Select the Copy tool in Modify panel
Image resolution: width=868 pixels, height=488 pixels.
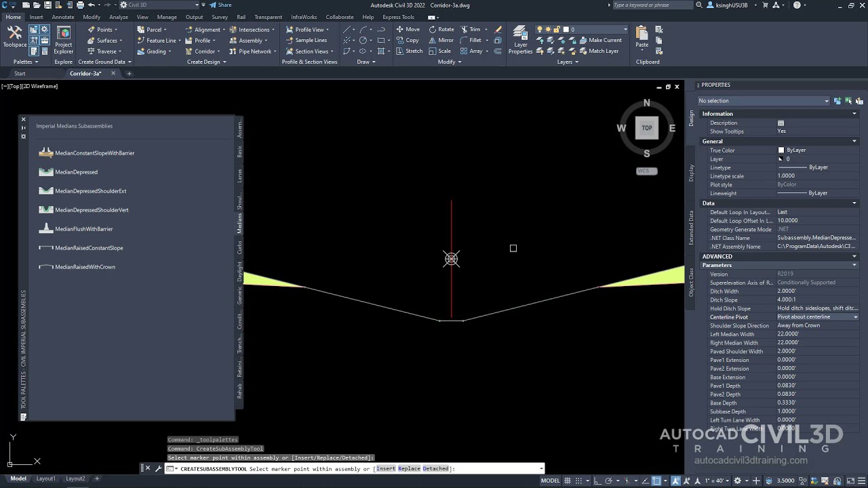(x=408, y=40)
